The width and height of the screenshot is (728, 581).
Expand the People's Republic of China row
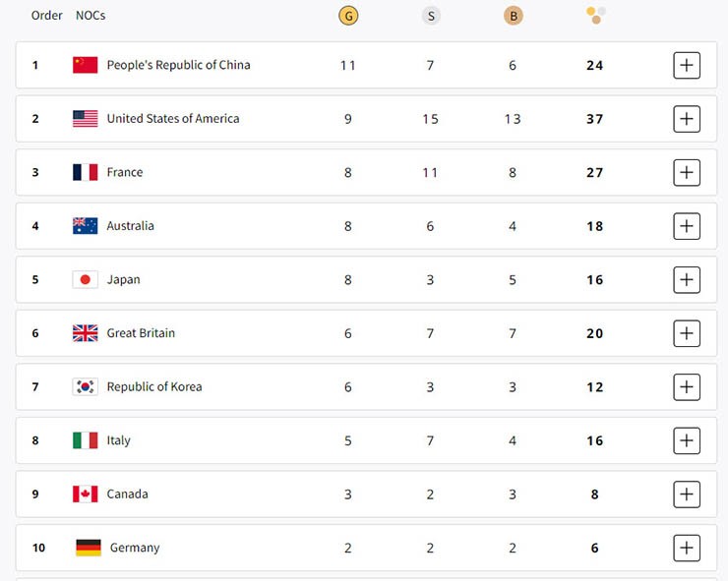[687, 66]
